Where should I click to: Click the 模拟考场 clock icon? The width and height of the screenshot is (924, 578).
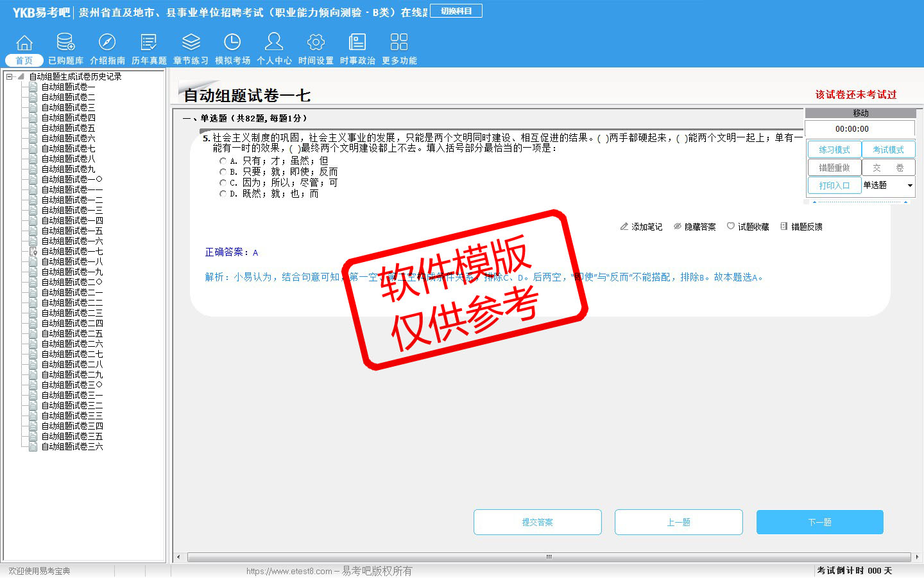coord(232,42)
